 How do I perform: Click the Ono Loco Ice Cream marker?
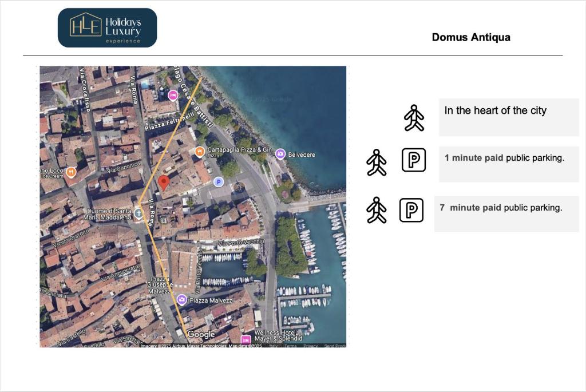click(71, 172)
